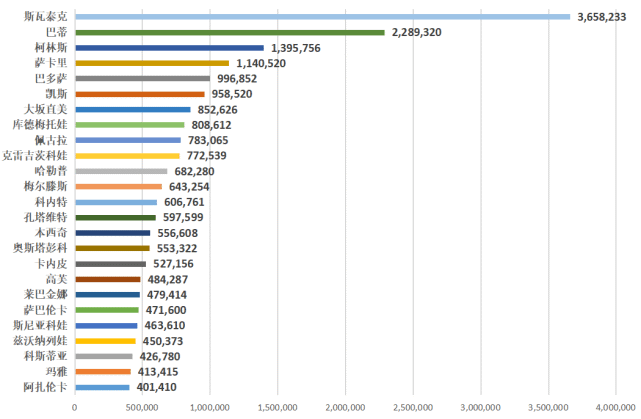This screenshot has width=641, height=419.
Task: Click the 大坂直美 category label
Action: (x=45, y=109)
